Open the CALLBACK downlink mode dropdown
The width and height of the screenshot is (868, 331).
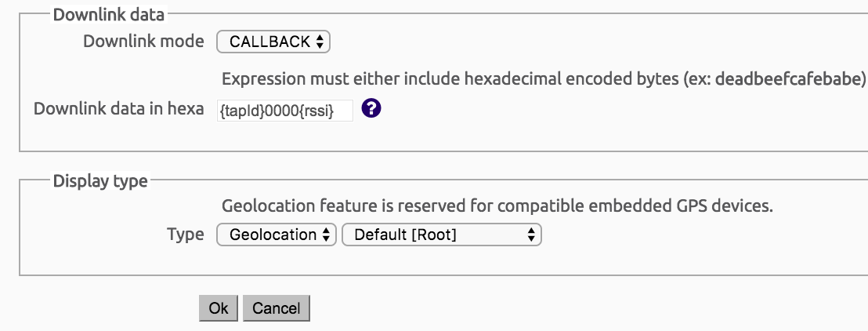click(x=273, y=42)
